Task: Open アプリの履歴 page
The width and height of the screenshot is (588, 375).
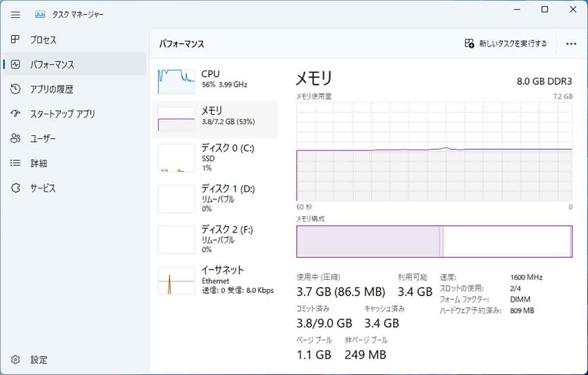Action: pos(74,89)
